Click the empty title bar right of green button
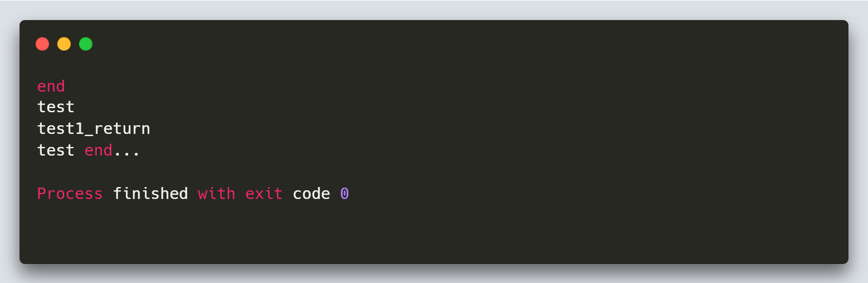This screenshot has height=283, width=868. [x=434, y=44]
